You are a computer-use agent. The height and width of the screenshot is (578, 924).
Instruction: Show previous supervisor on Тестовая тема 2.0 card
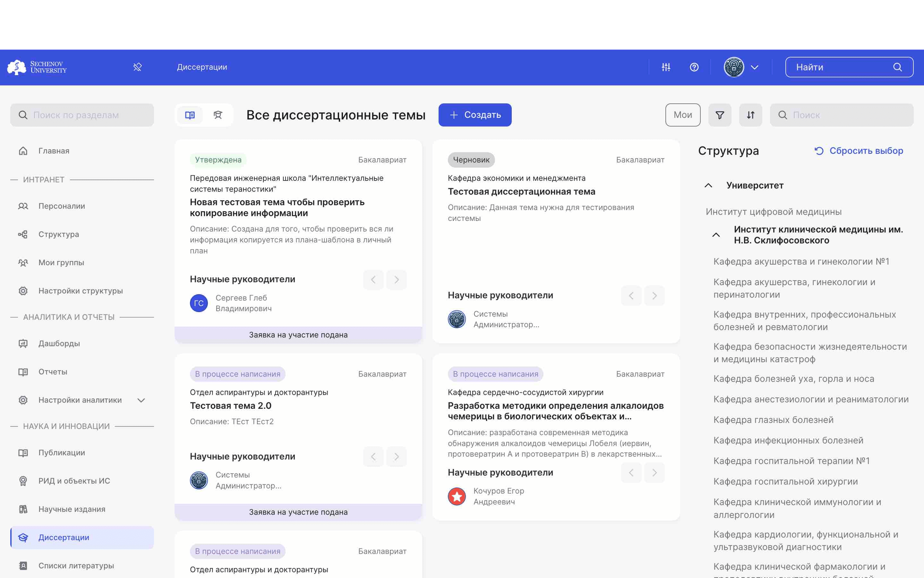(x=373, y=457)
